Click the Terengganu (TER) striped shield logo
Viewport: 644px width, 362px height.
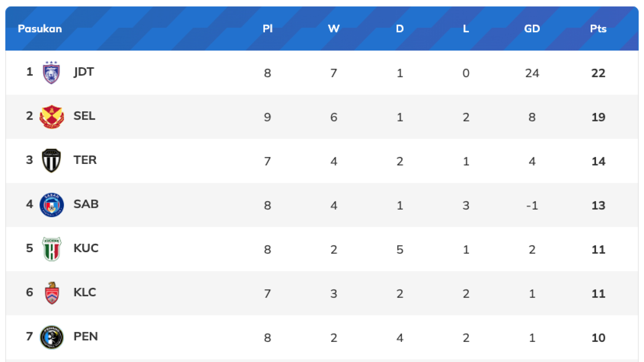point(51,161)
